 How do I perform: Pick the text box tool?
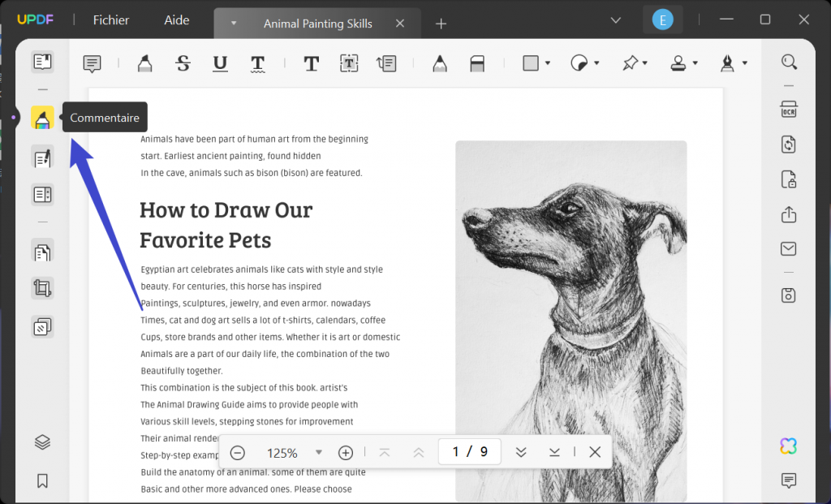point(349,63)
